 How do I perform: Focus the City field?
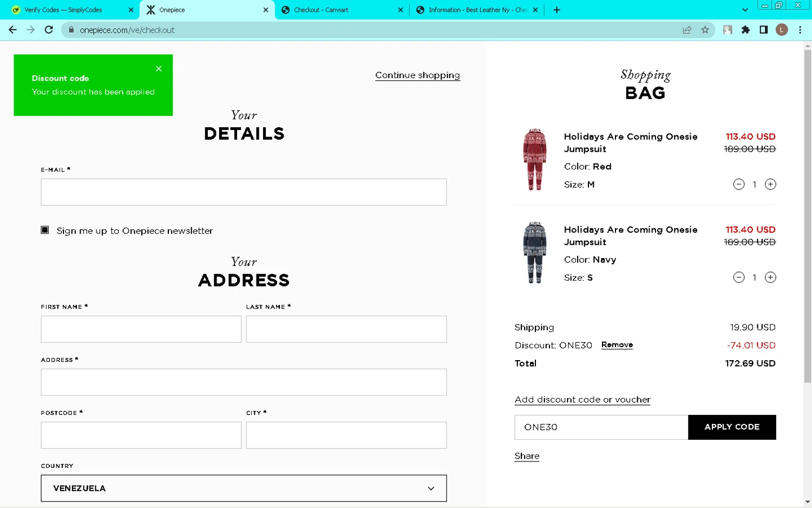(346, 435)
